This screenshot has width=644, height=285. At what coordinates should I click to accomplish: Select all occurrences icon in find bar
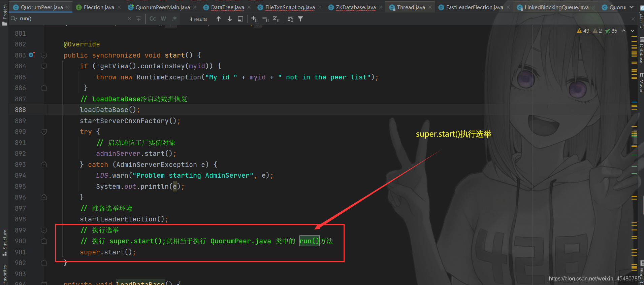point(276,19)
